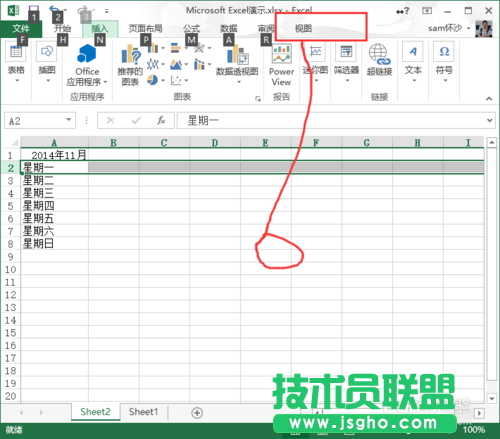Expand the formula bar
This screenshot has width=500, height=439.
489,120
